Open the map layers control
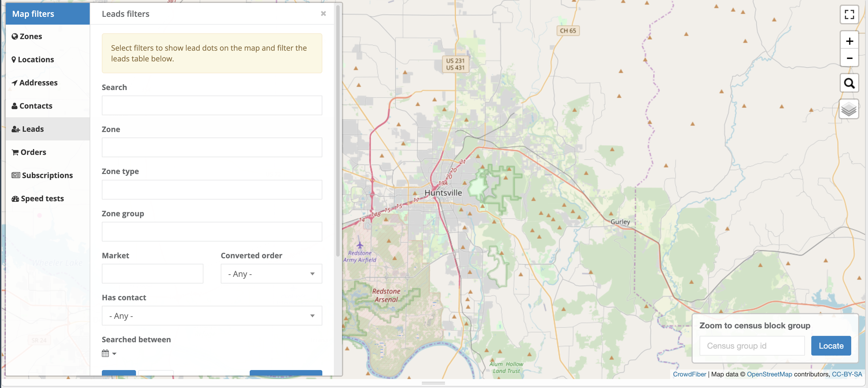Screen dimensions: 868x388 coord(849,109)
